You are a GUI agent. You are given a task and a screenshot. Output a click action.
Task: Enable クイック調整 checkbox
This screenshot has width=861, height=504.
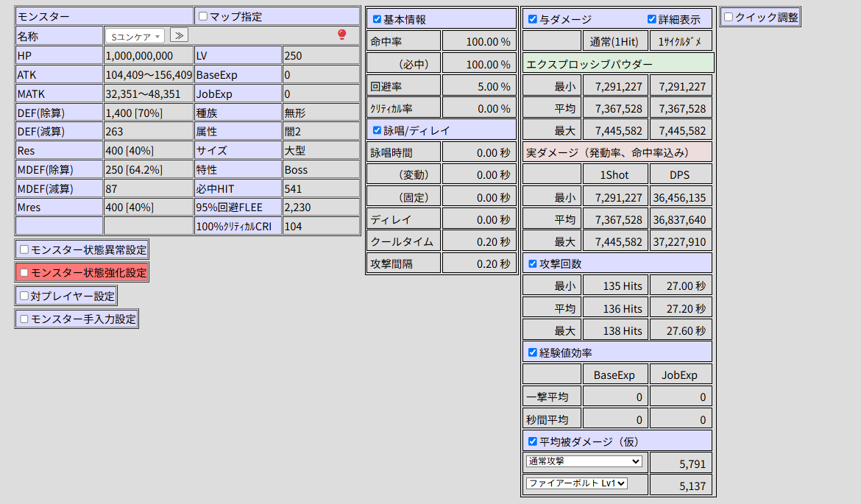coord(729,17)
